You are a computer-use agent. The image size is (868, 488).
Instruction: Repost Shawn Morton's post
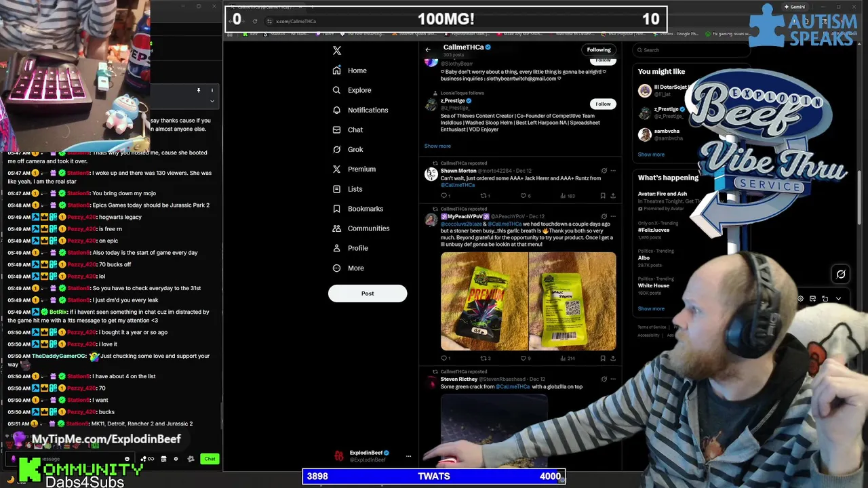(x=484, y=196)
